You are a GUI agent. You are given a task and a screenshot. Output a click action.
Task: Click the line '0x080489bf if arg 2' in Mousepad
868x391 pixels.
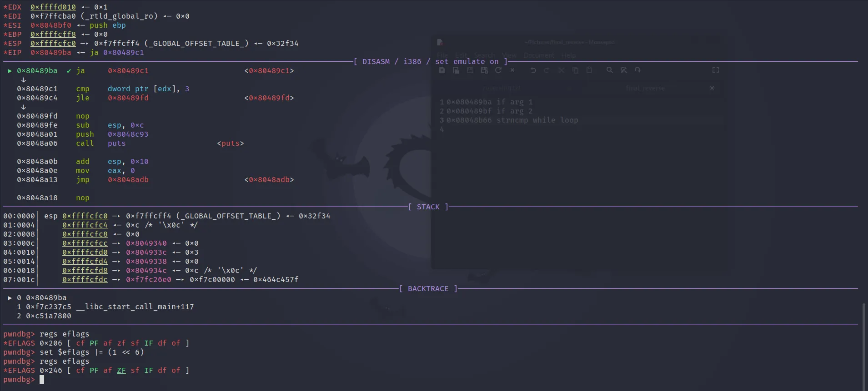(x=489, y=111)
